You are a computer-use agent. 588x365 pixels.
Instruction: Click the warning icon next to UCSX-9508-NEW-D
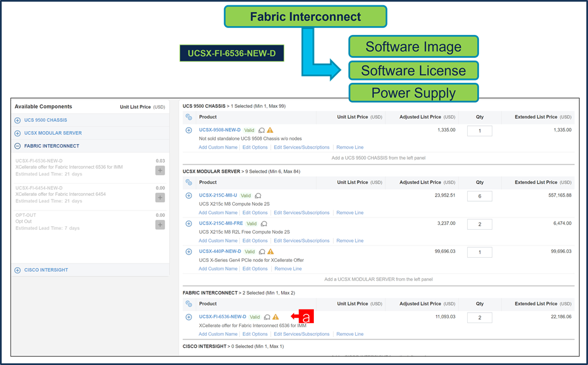pyautogui.click(x=270, y=131)
